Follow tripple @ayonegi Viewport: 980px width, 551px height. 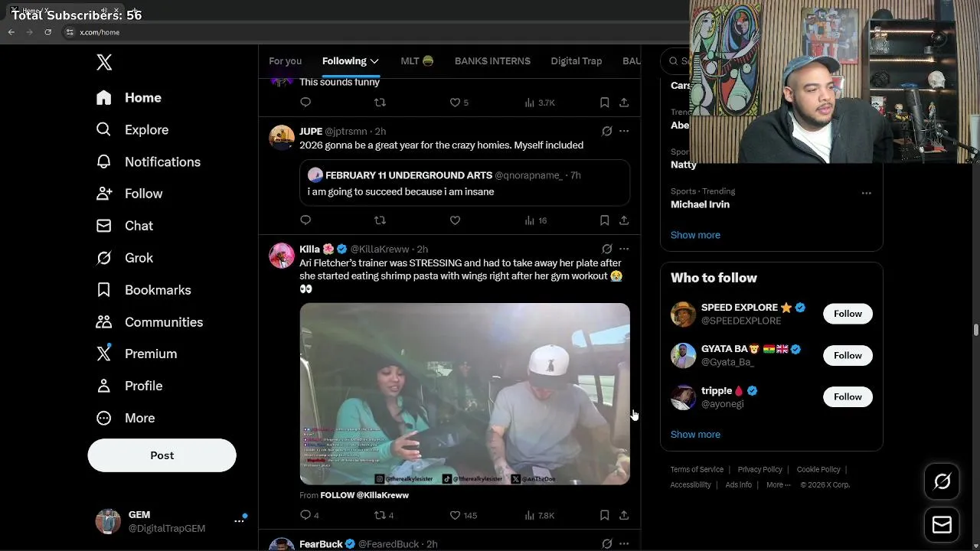click(848, 396)
